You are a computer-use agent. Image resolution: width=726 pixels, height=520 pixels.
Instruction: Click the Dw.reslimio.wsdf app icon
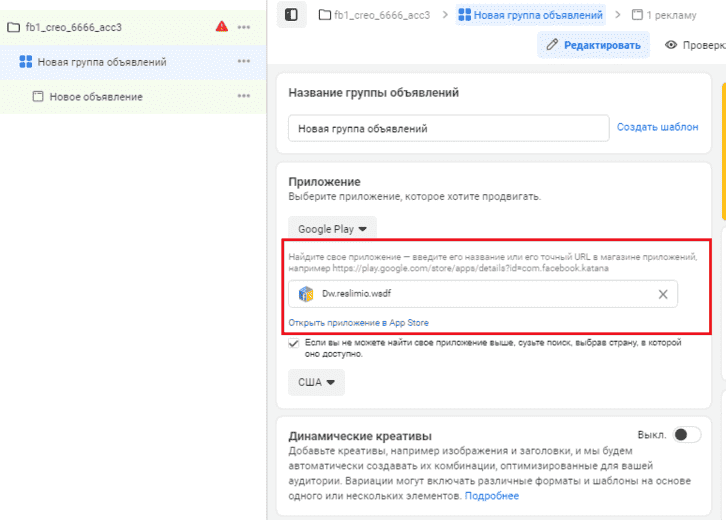click(x=306, y=294)
